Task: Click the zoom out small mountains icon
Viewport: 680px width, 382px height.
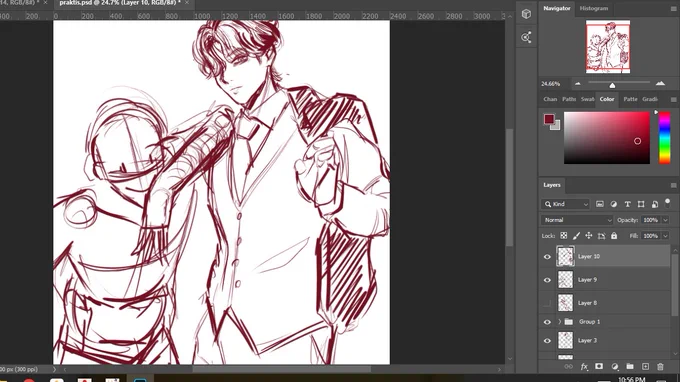Action: [x=578, y=84]
